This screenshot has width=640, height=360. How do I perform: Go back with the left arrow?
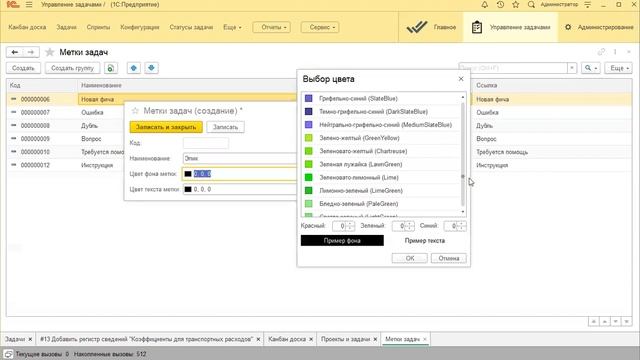[15, 52]
